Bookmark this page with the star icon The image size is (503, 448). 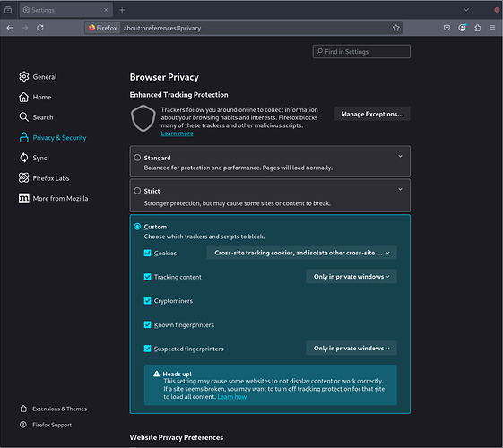(396, 28)
